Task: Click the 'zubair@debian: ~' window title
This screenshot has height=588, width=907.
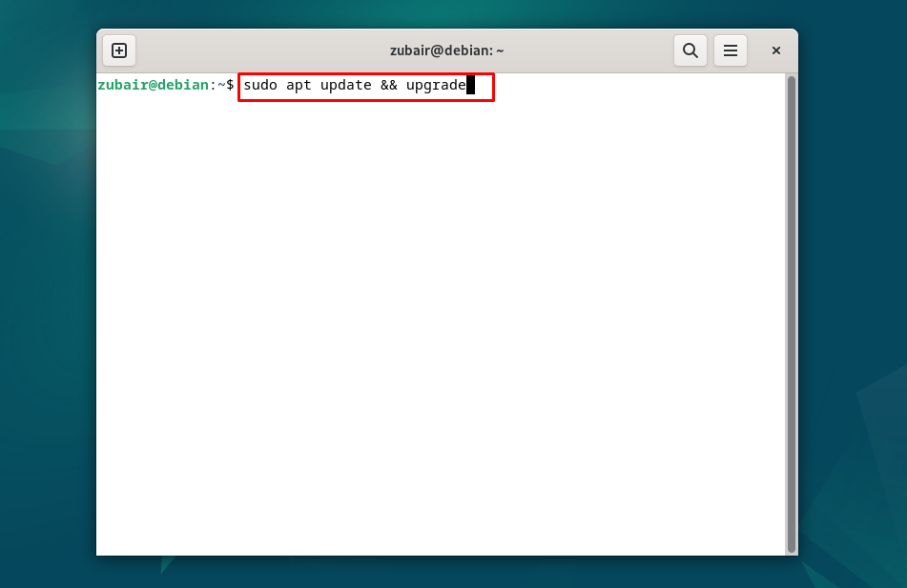Action: coord(446,51)
